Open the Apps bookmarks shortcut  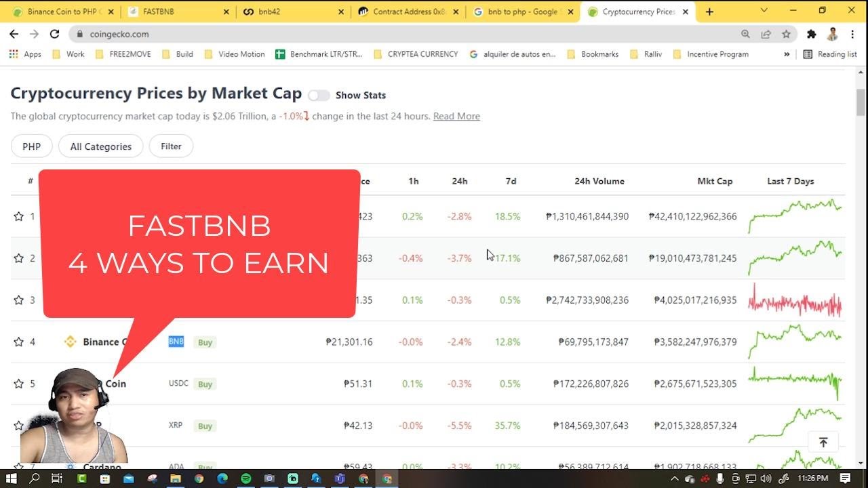(x=26, y=54)
